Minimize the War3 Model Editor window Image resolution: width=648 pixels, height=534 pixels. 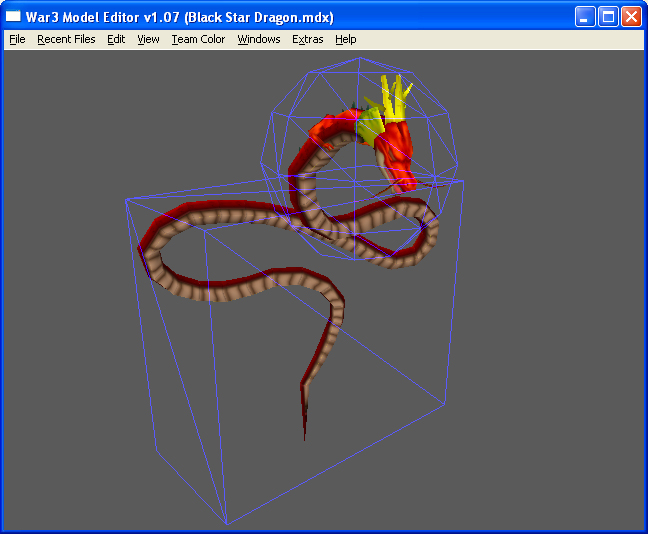pyautogui.click(x=584, y=17)
